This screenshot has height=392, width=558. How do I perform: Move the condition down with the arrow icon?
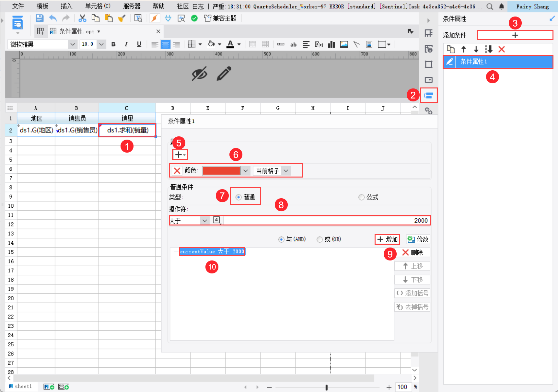click(476, 49)
